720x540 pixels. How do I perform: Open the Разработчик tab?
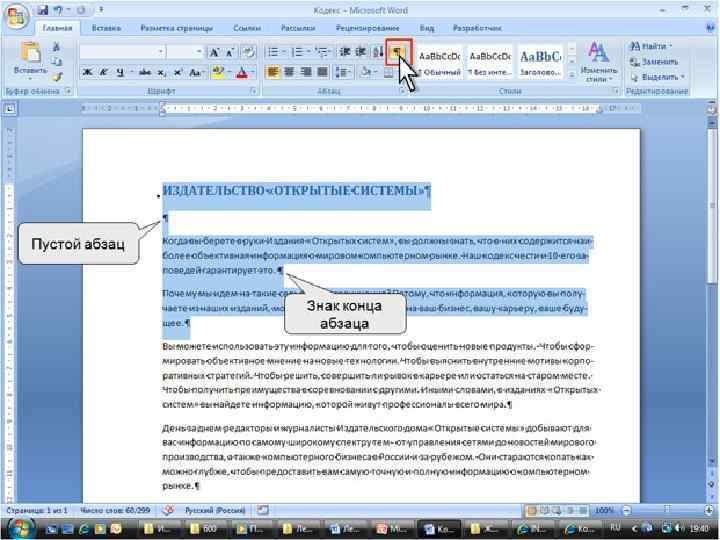coord(477,28)
